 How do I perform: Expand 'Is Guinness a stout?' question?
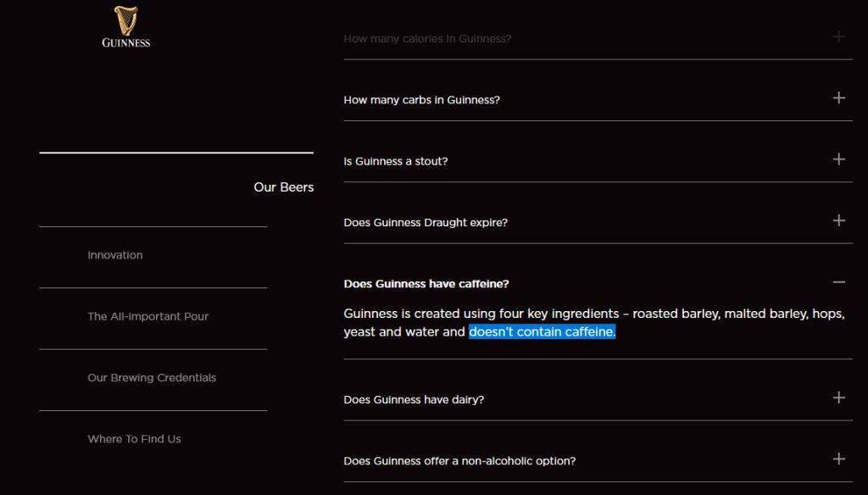pos(395,161)
